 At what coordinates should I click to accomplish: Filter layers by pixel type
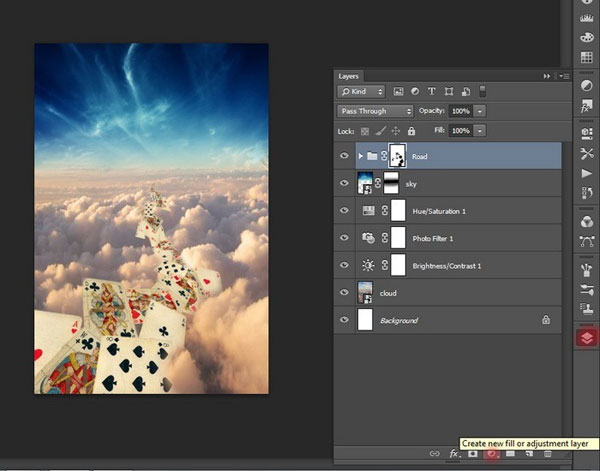click(x=398, y=91)
